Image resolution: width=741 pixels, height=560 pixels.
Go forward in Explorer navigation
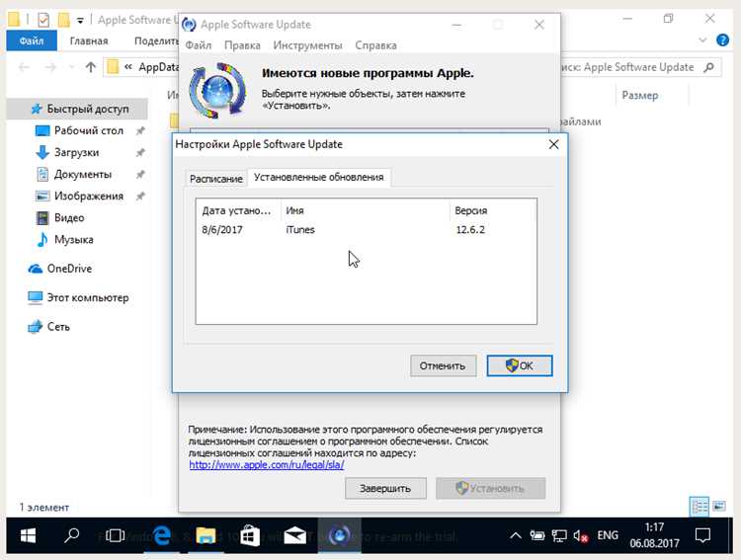tap(50, 67)
